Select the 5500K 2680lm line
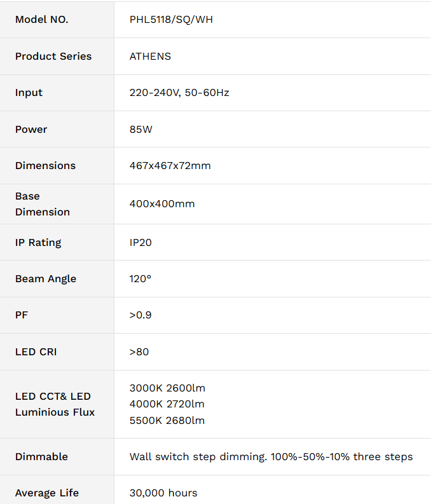Viewport: 431px width, 504px height. click(167, 421)
